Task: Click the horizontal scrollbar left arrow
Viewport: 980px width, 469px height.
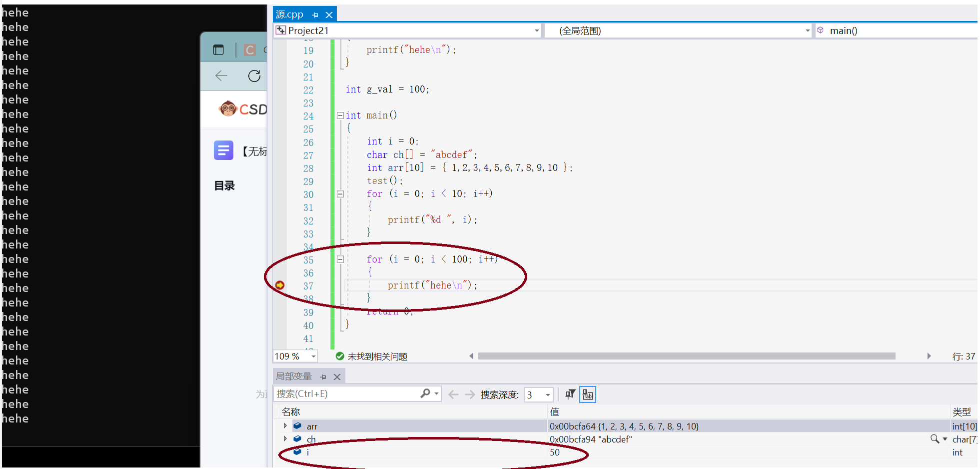Action: (x=471, y=356)
